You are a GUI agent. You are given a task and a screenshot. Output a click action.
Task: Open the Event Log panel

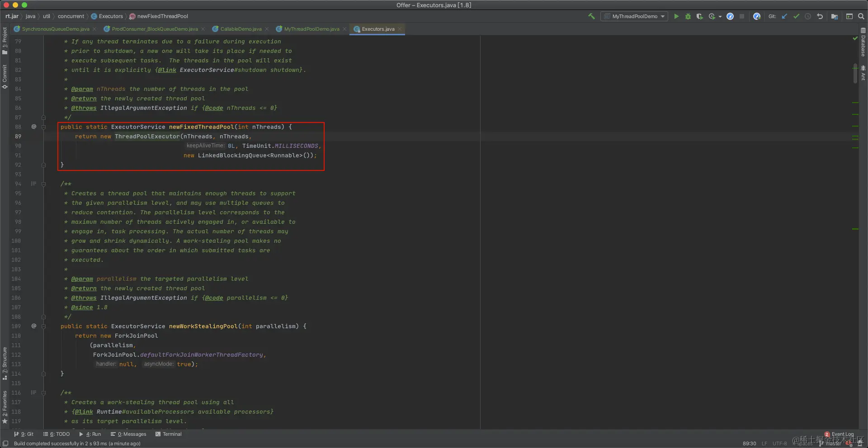coord(839,434)
